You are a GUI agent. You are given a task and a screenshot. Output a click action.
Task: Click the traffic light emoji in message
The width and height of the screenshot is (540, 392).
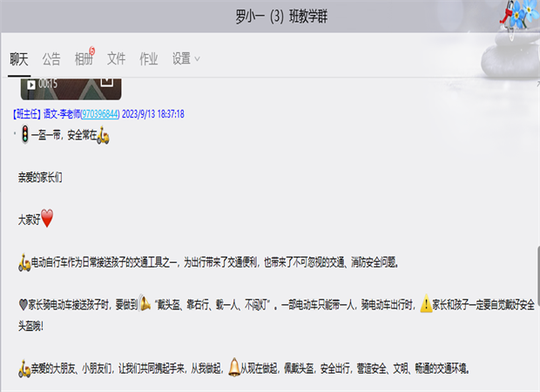(24, 134)
